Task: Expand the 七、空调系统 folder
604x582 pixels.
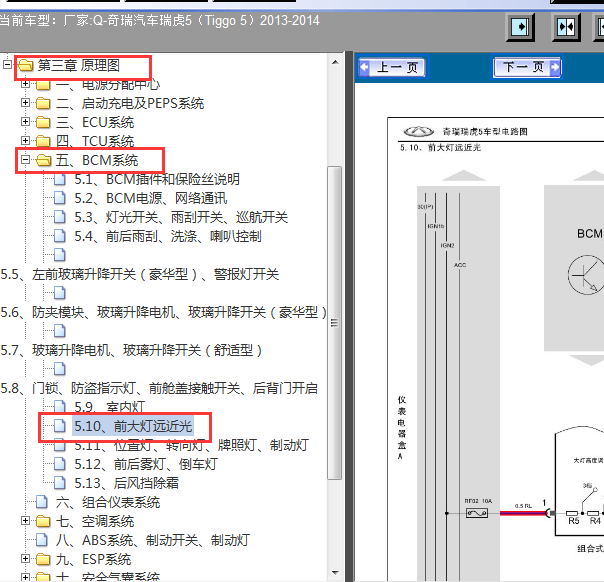Action: click(x=25, y=521)
